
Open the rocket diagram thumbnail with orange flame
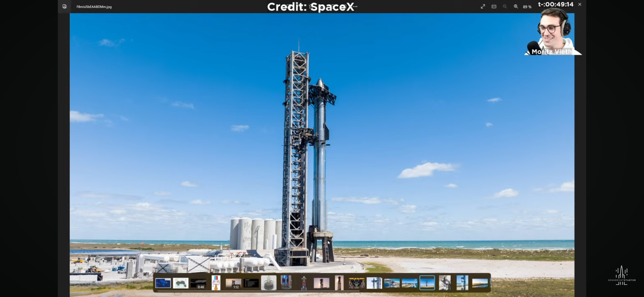coord(216,283)
